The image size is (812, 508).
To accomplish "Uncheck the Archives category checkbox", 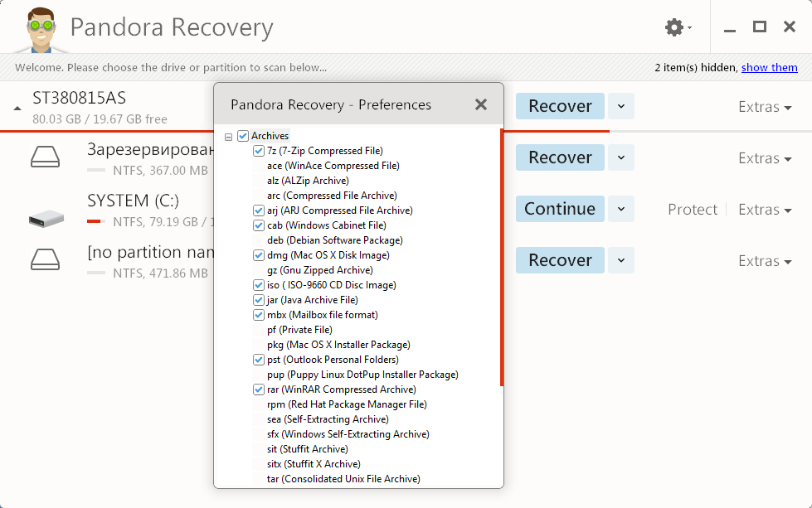I will 243,136.
